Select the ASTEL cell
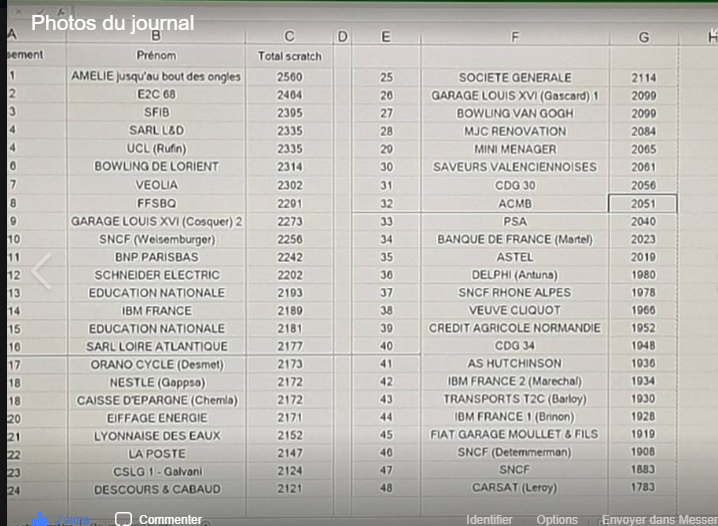Screen dimensions: 718x526 click(515, 257)
